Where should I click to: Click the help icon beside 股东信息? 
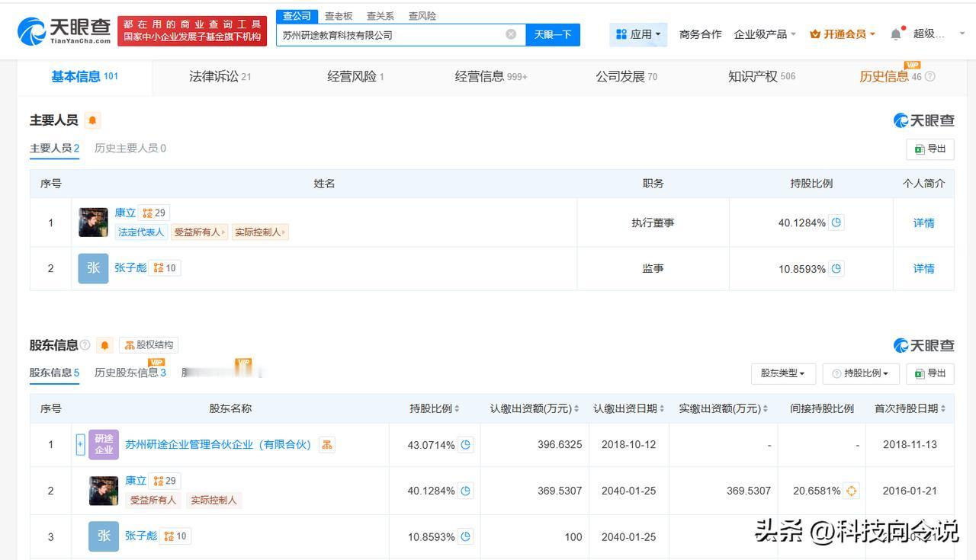tap(85, 345)
